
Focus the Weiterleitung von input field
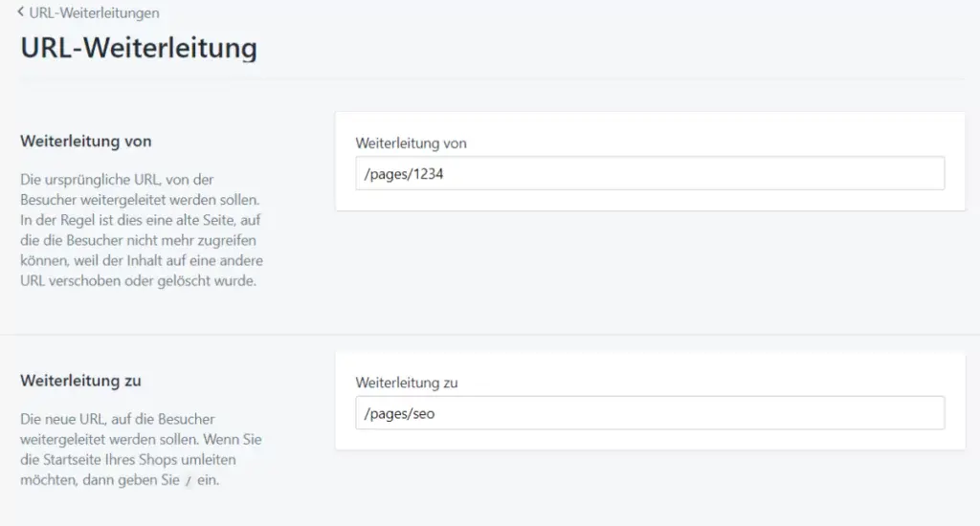pos(649,174)
